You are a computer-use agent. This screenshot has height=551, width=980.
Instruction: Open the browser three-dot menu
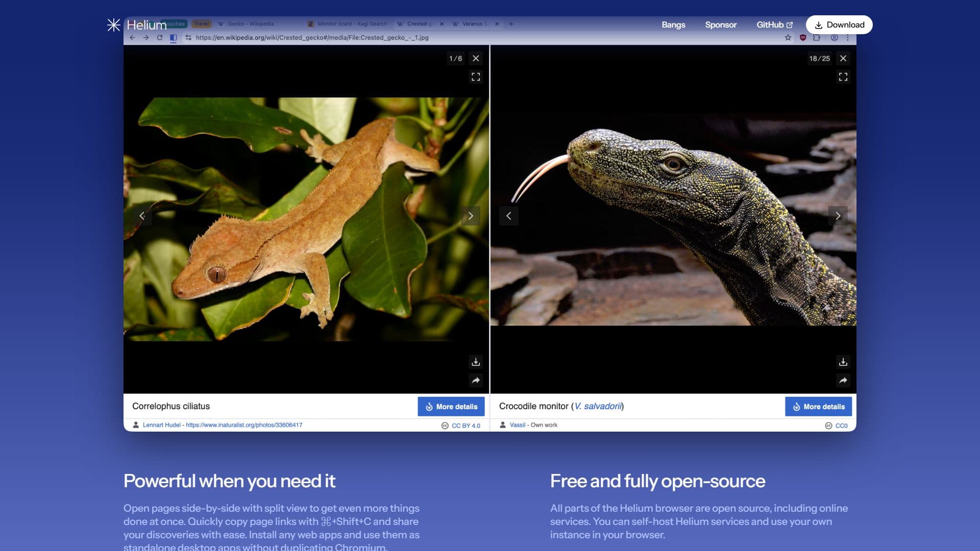click(x=848, y=37)
